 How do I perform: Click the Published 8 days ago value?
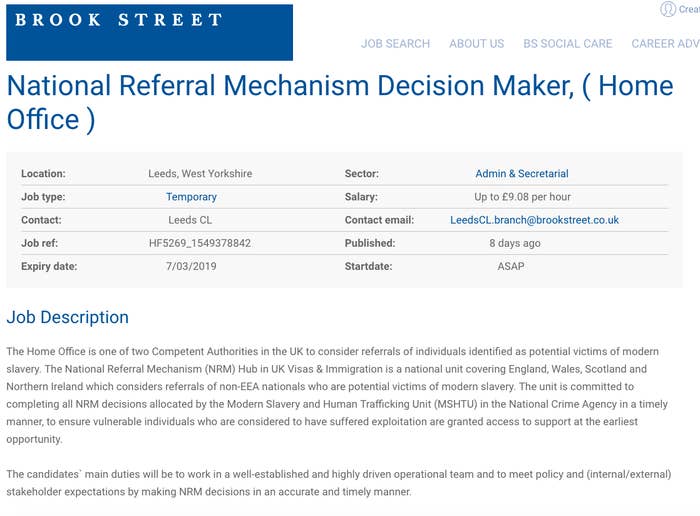tap(515, 243)
